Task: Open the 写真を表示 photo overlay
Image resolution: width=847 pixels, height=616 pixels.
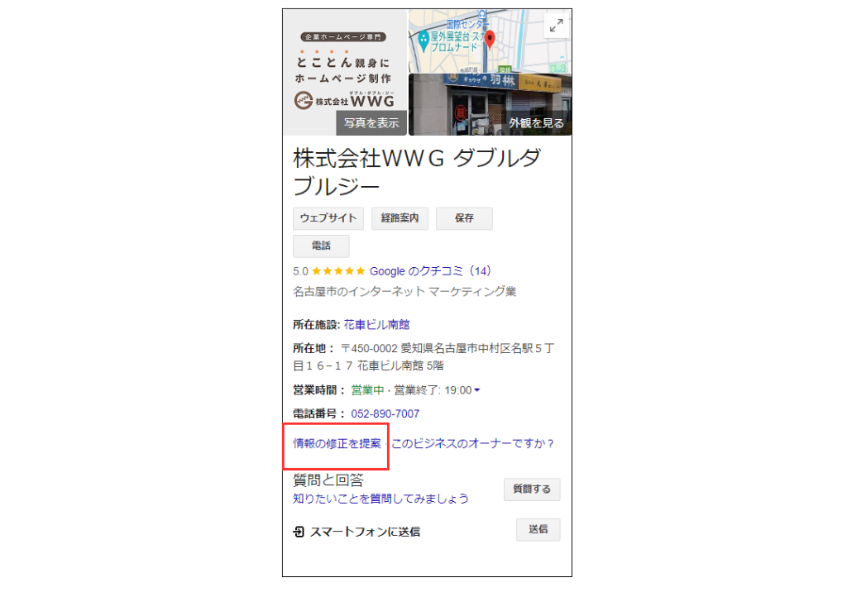Action: point(373,122)
